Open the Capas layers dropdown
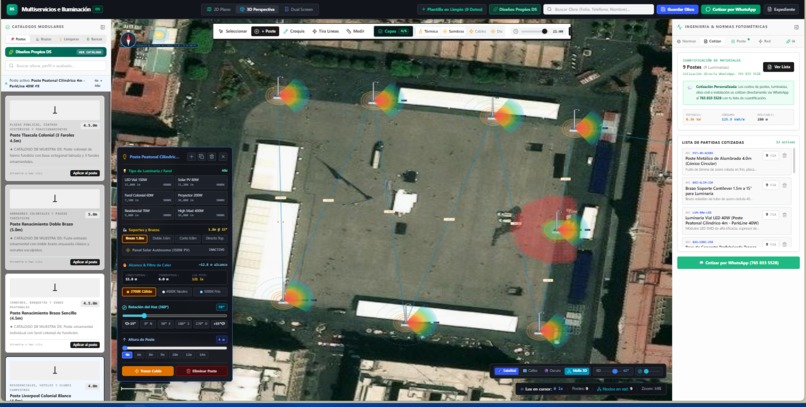This screenshot has height=407, width=806. [x=393, y=31]
